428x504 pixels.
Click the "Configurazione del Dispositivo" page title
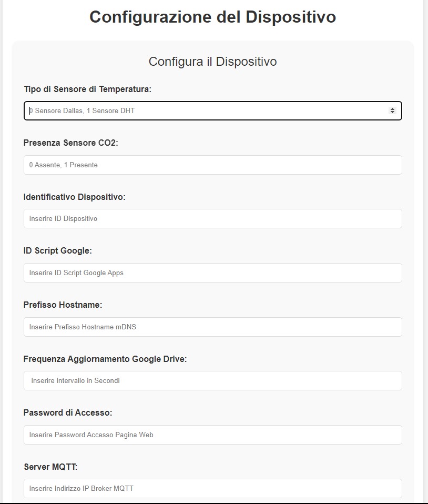212,17
